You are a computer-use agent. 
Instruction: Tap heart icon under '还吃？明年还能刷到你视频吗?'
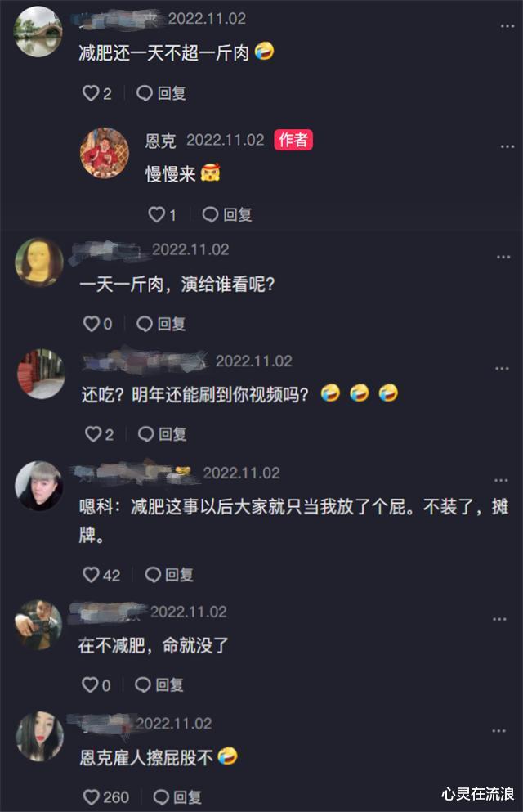(93, 434)
